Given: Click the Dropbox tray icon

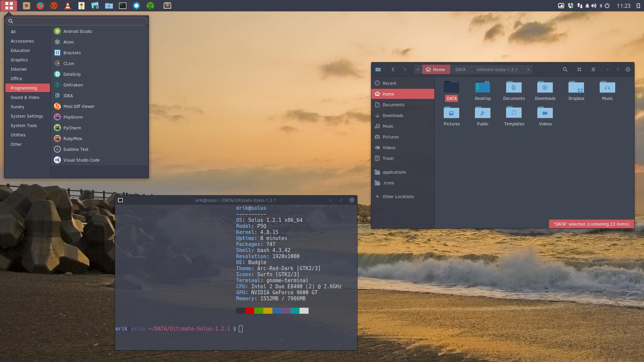Looking at the screenshot, I should click(x=571, y=5).
